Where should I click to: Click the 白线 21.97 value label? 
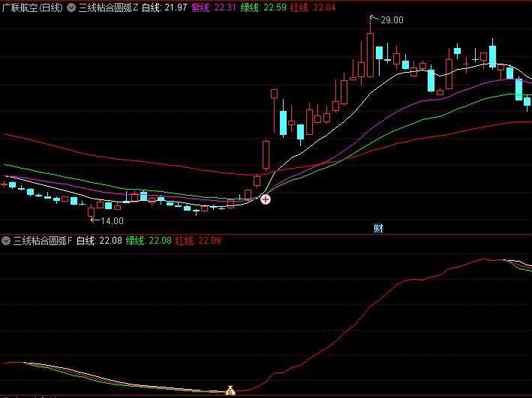(x=164, y=7)
